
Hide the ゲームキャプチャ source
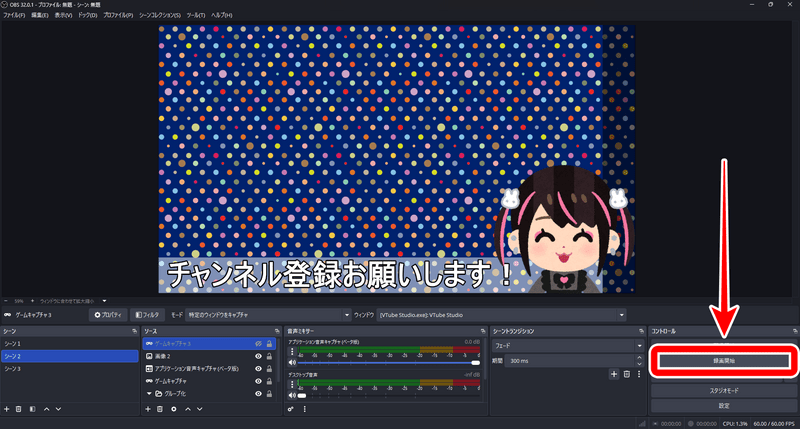[x=258, y=381]
